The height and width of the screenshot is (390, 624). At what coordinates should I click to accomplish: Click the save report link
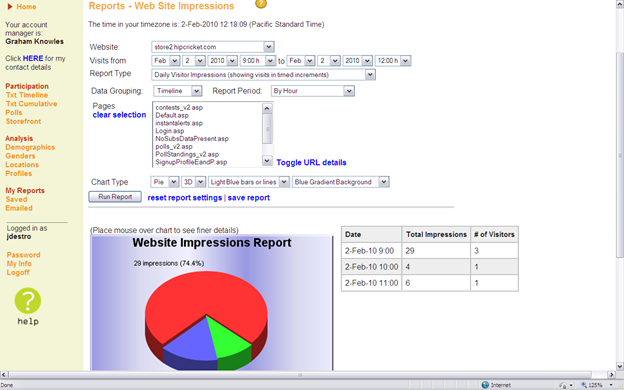[x=249, y=198]
